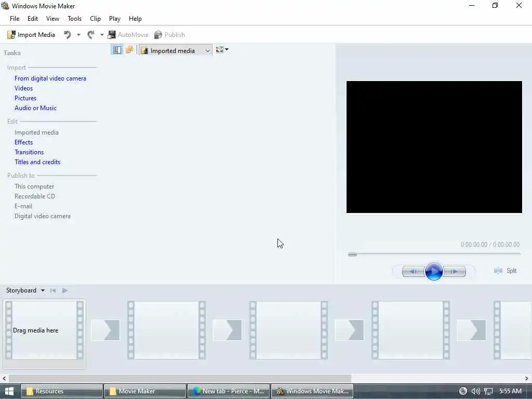
Task: Open the Play menu
Action: click(115, 19)
